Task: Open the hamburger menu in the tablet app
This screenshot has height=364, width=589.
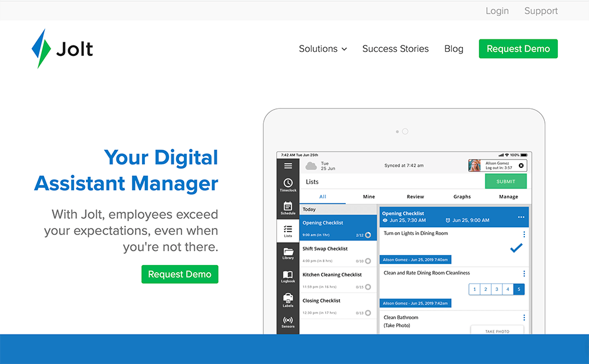Action: 288,166
